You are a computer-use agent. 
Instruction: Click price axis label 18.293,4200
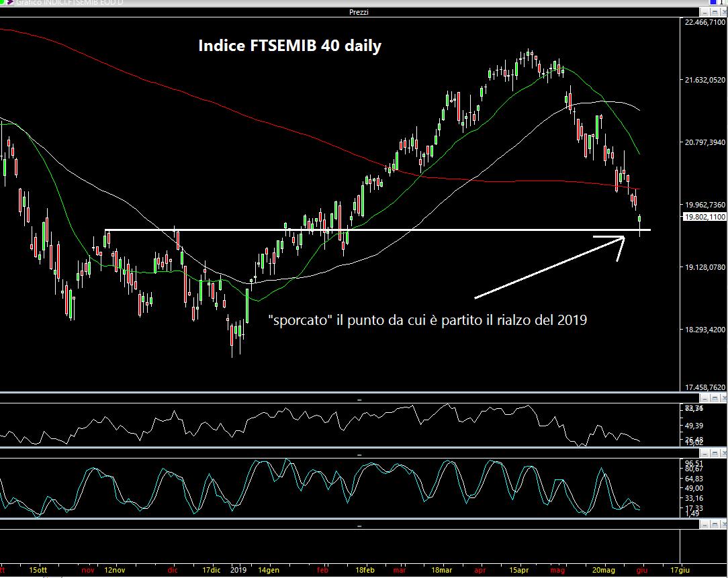click(704, 330)
